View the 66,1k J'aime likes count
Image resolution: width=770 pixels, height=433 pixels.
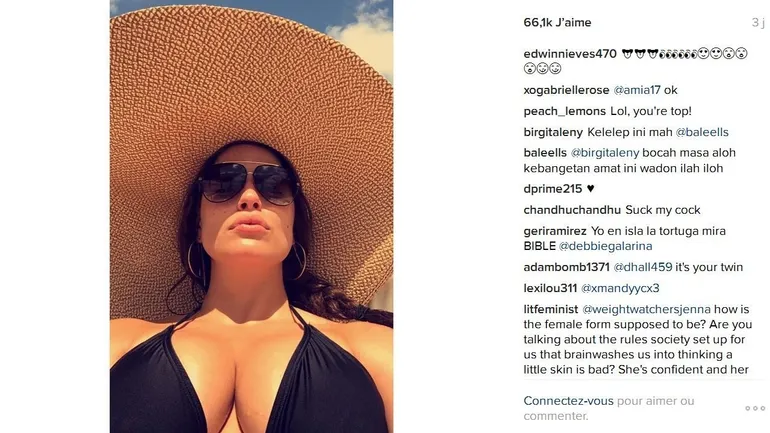[x=557, y=23]
